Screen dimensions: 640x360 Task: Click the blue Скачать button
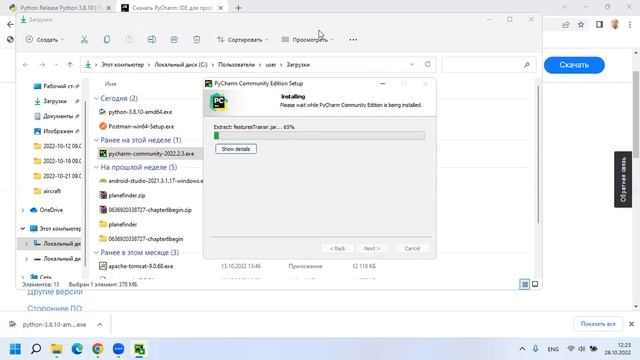click(574, 65)
